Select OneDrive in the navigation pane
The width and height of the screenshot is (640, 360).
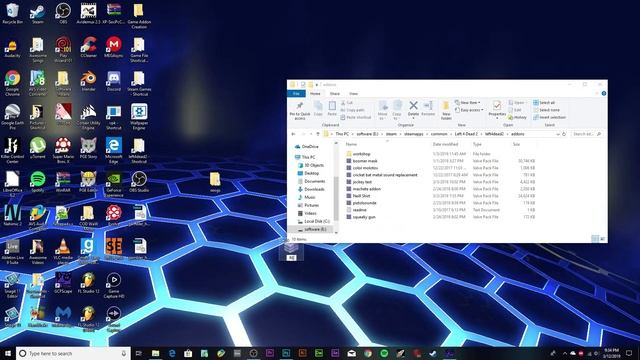pos(306,147)
